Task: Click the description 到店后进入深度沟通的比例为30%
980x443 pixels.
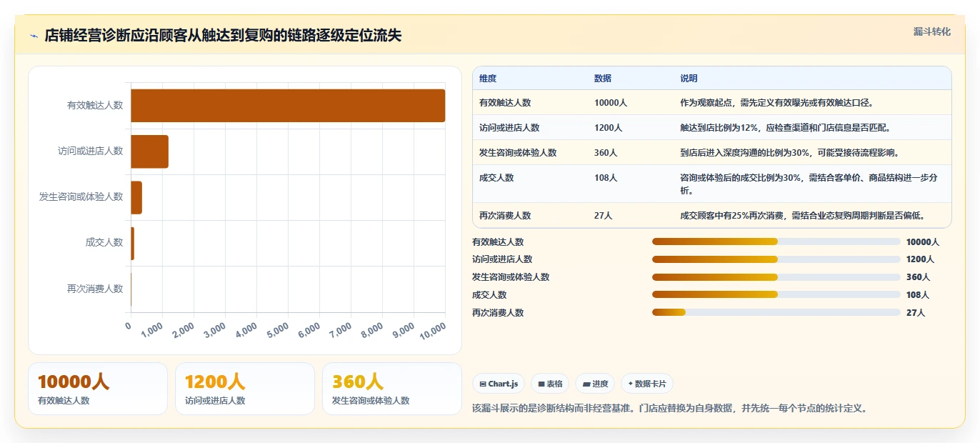Action: click(x=792, y=153)
